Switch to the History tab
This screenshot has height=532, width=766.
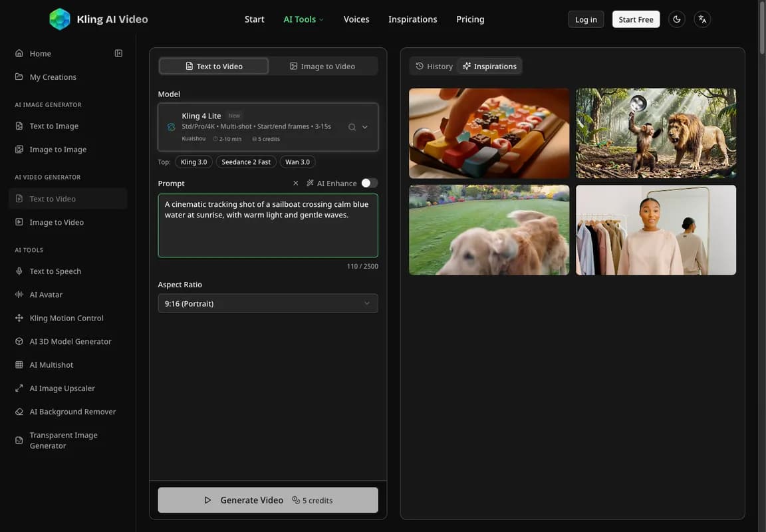pyautogui.click(x=434, y=66)
